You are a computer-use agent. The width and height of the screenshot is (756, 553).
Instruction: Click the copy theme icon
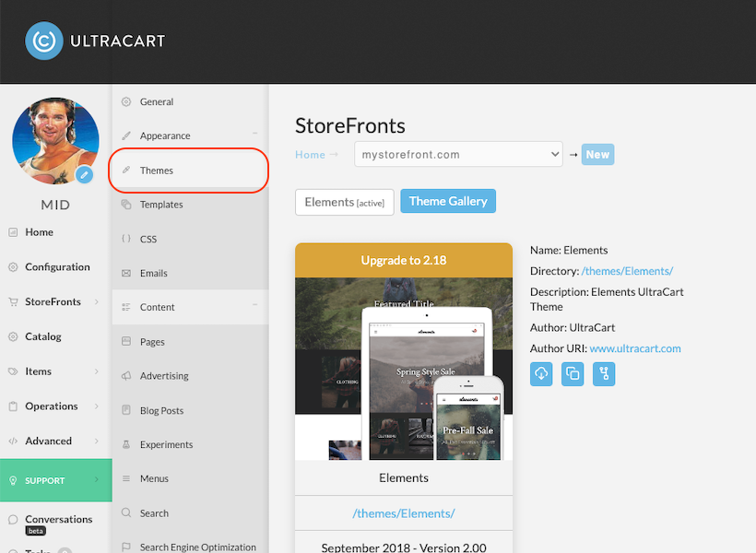573,373
